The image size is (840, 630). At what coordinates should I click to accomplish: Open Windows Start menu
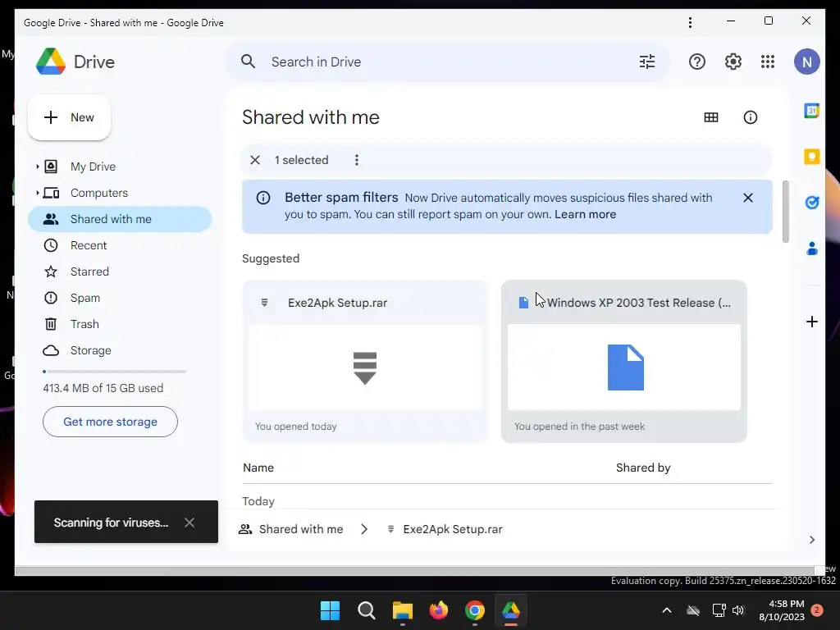point(330,610)
